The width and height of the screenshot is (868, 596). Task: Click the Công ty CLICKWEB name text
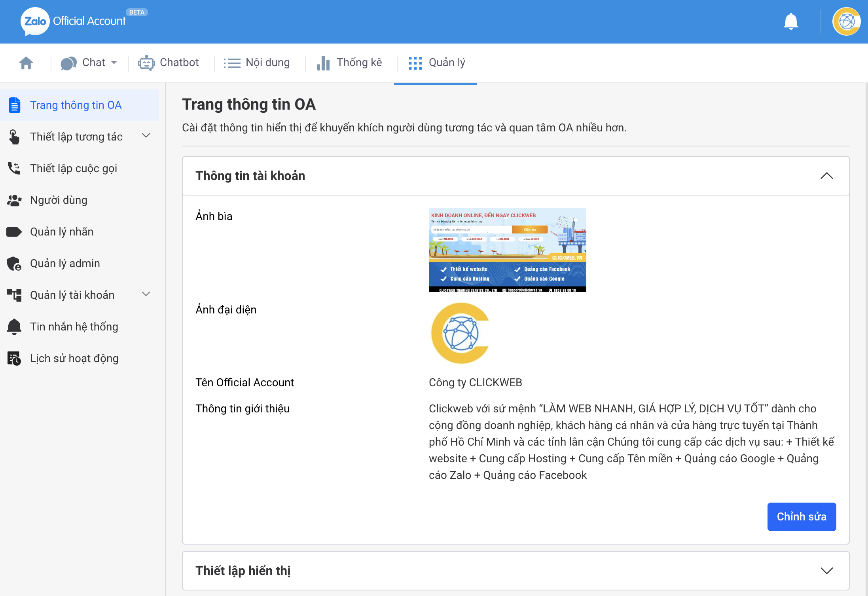pyautogui.click(x=476, y=382)
